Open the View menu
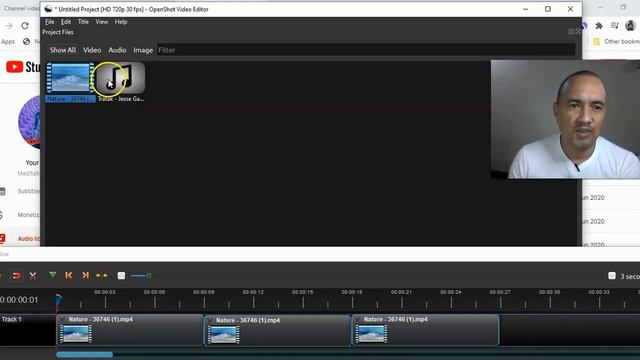The width and height of the screenshot is (640, 360). tap(102, 22)
